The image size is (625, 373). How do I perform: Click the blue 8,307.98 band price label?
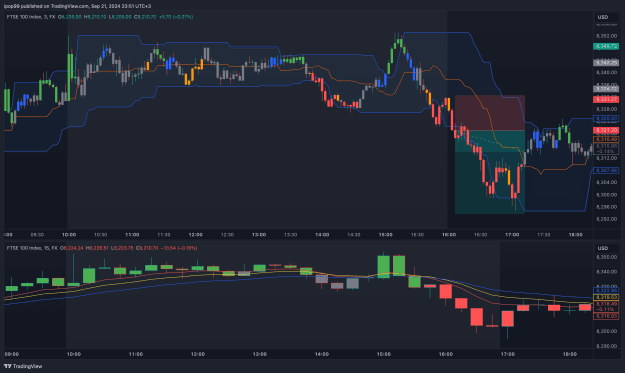point(606,171)
